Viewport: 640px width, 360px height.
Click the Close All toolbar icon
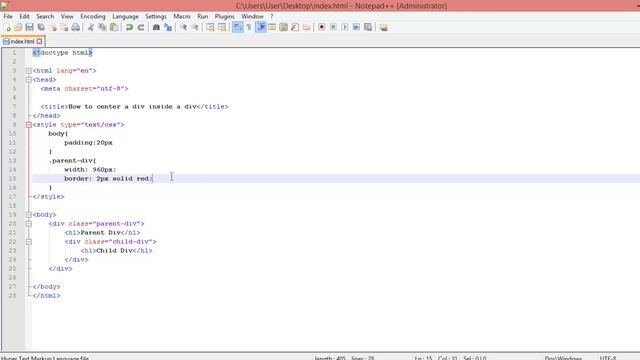pos(64,27)
